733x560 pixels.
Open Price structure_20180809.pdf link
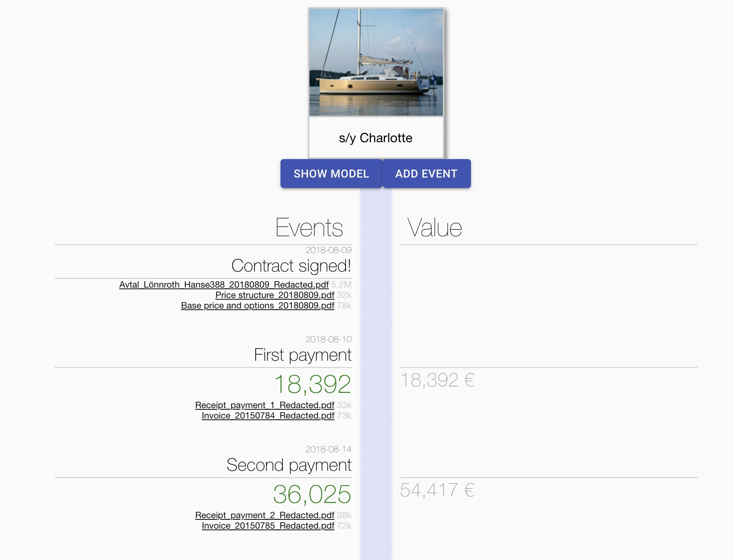coord(274,295)
